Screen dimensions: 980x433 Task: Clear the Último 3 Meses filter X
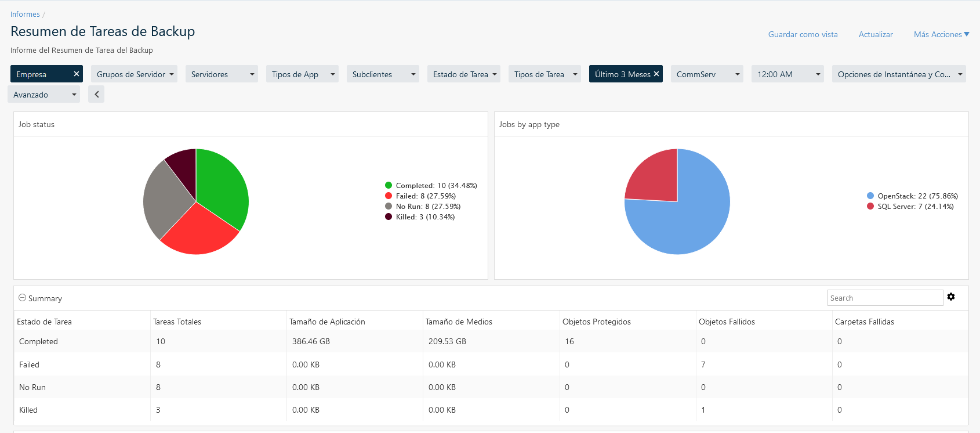656,74
